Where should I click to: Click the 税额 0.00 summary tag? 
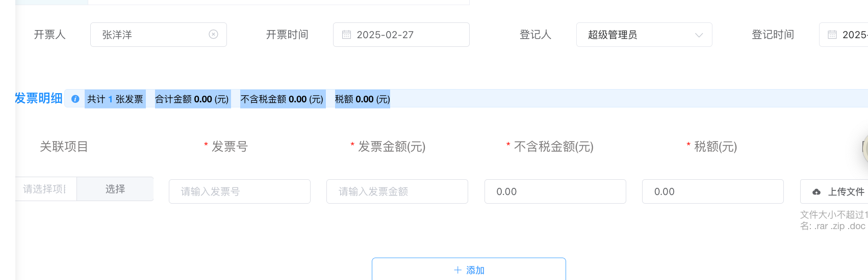click(362, 99)
